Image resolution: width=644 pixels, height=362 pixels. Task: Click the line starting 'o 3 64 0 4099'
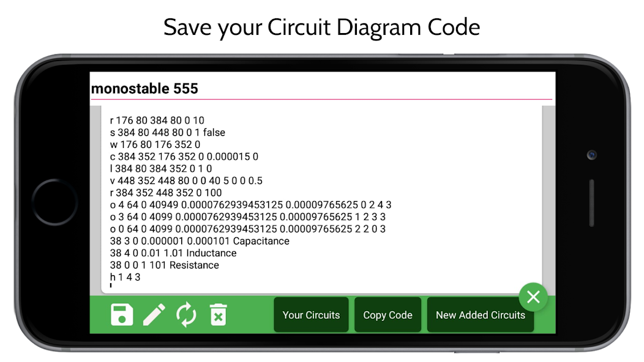248,216
